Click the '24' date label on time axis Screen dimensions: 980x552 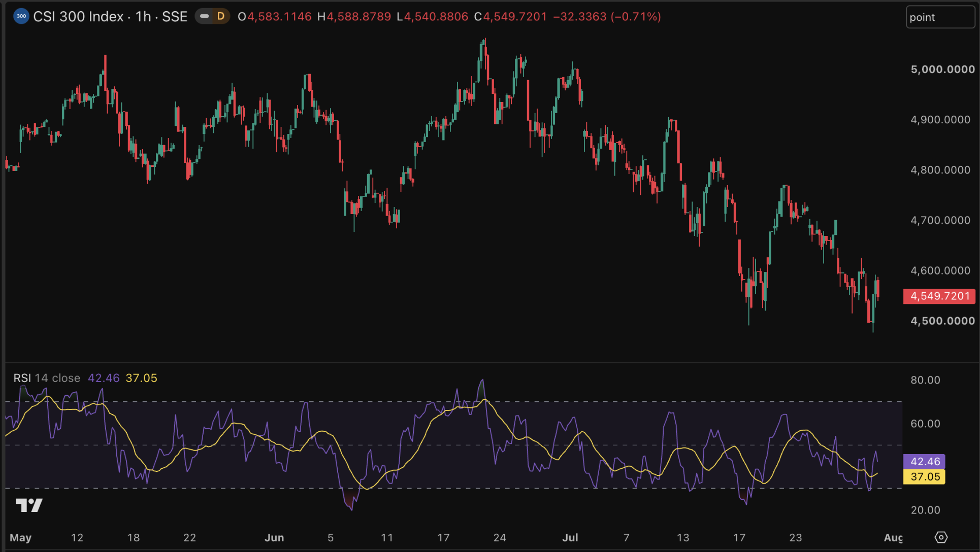(500, 538)
